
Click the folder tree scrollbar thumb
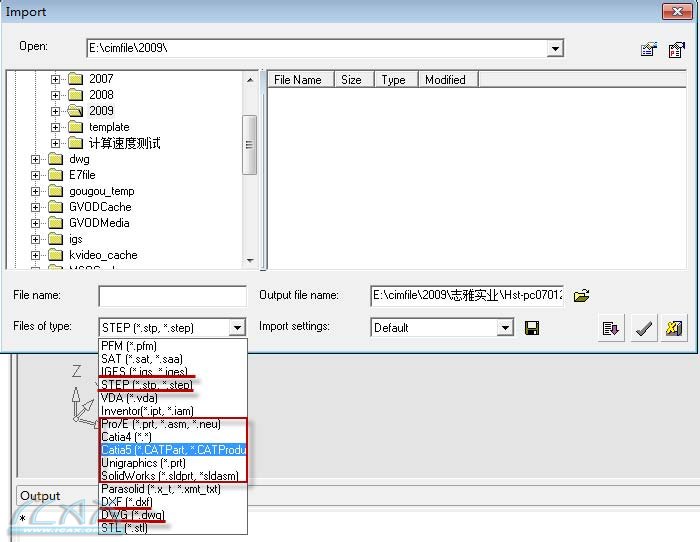pyautogui.click(x=250, y=145)
